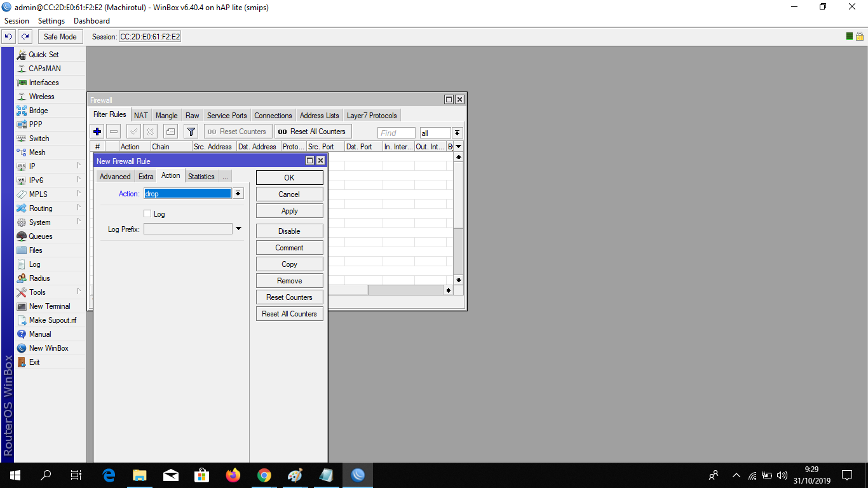Click the padlock icon at top right

pos(859,36)
